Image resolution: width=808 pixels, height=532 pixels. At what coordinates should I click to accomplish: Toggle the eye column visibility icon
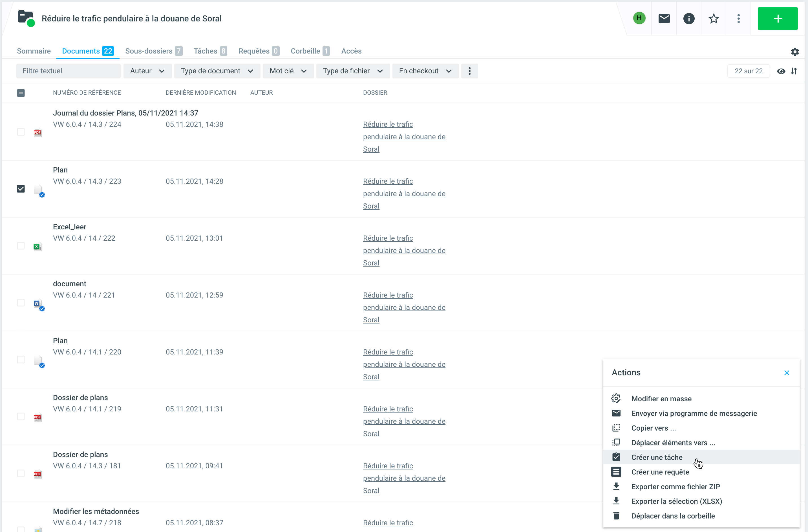tap(781, 71)
